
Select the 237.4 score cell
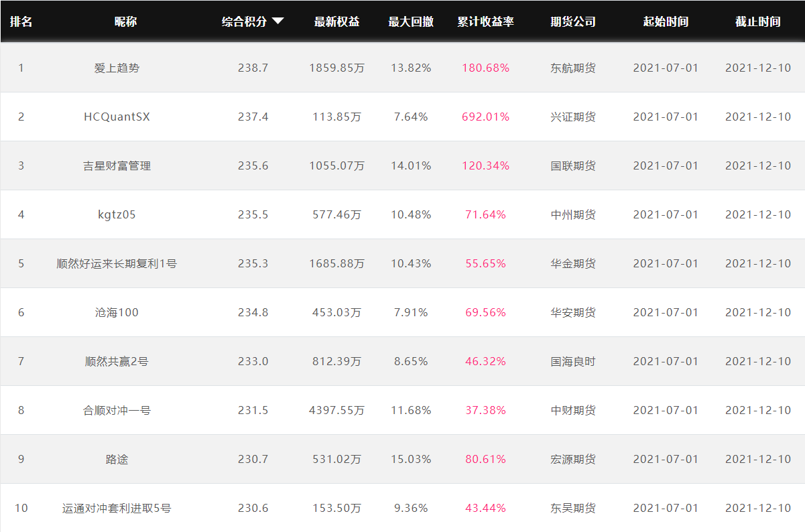tap(253, 117)
